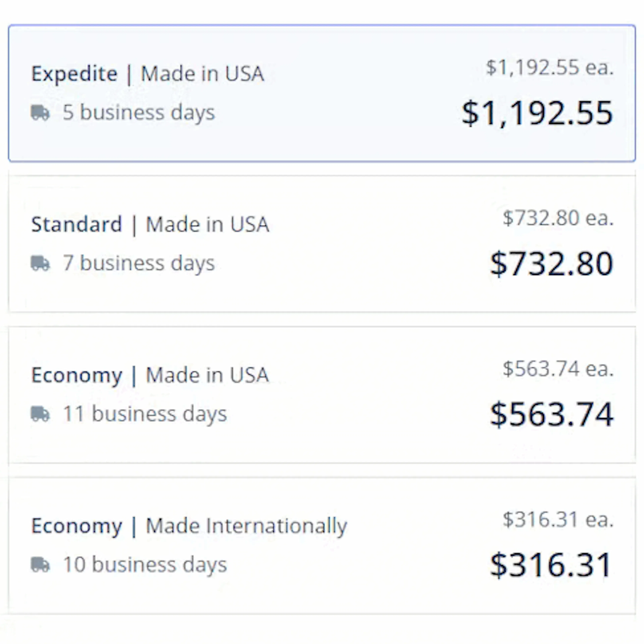Image resolution: width=644 pixels, height=644 pixels.
Task: Click the $732.80 ea. unit price
Action: pyautogui.click(x=558, y=218)
